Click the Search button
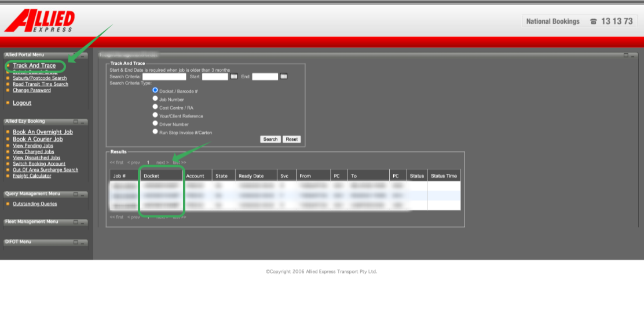Image resolution: width=644 pixels, height=328 pixels. (x=270, y=139)
